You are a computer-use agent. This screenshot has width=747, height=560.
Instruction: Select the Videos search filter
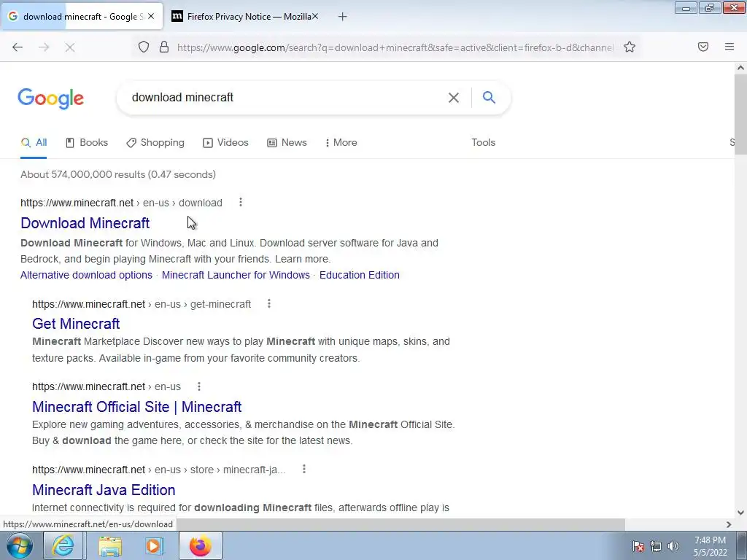pyautogui.click(x=226, y=142)
